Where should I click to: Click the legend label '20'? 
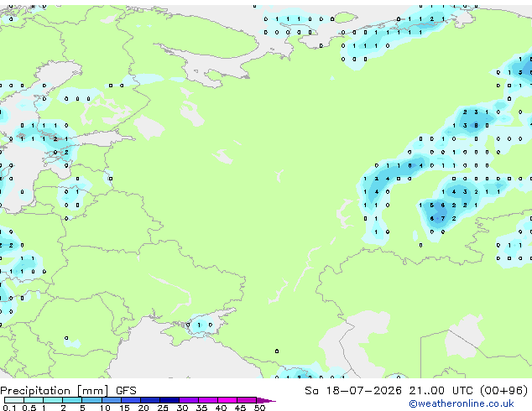(x=143, y=408)
